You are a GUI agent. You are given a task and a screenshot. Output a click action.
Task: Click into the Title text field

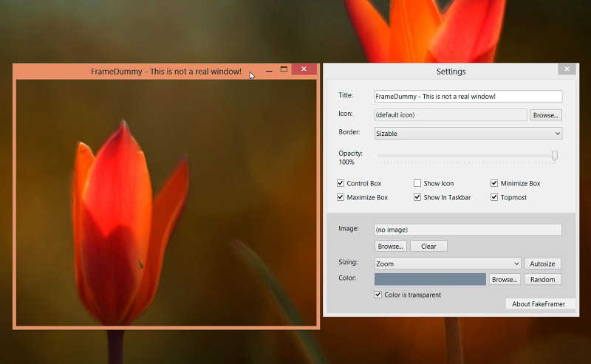[x=468, y=97]
